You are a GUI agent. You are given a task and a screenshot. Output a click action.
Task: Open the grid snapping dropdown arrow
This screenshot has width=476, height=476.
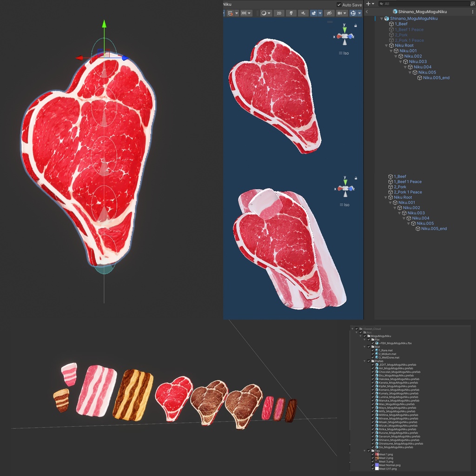[x=237, y=13]
